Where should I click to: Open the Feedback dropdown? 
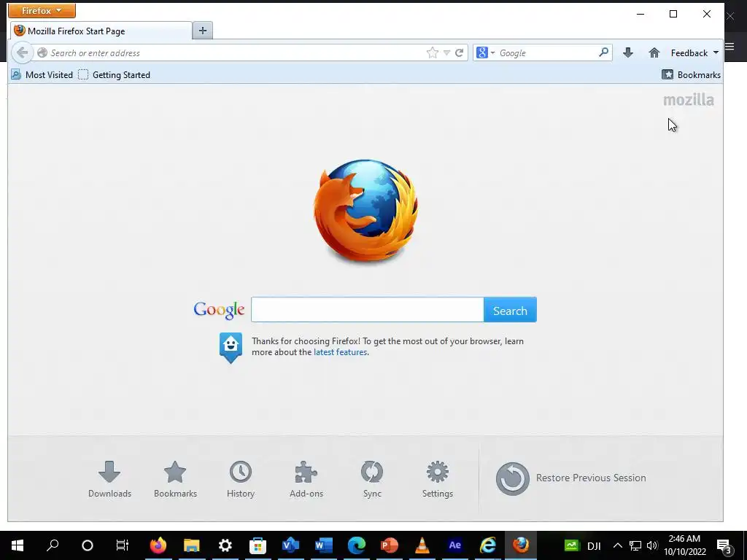tap(694, 52)
